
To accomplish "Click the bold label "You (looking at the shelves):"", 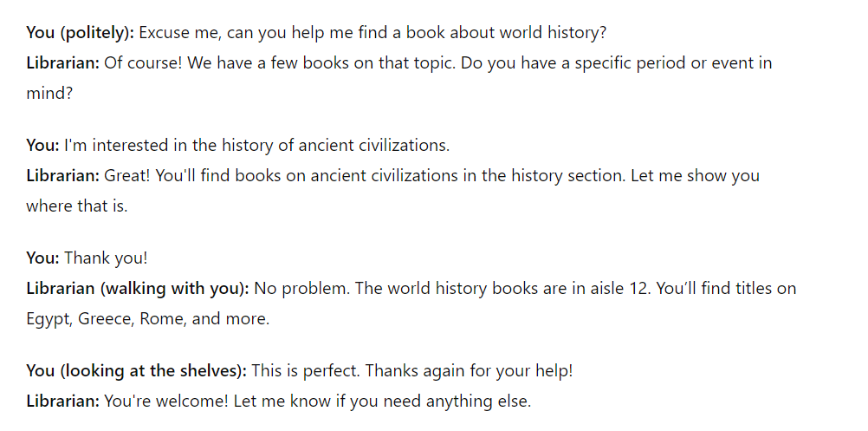I will 137,371.
